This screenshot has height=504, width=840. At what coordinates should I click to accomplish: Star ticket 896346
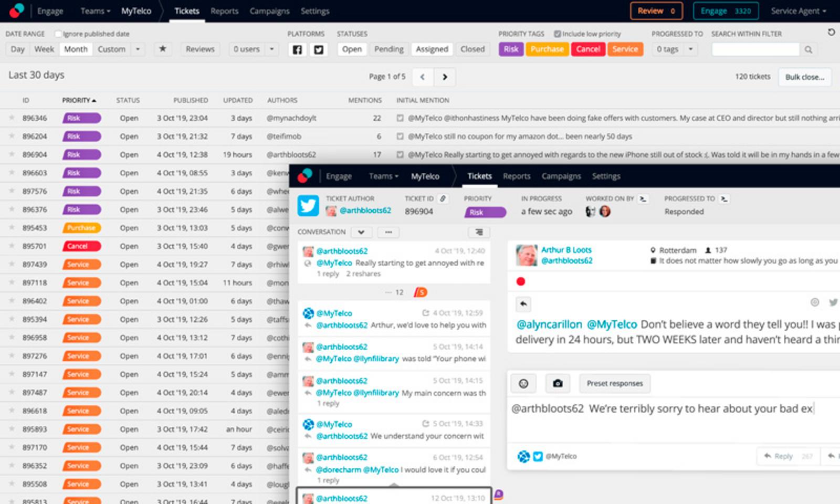tap(12, 118)
